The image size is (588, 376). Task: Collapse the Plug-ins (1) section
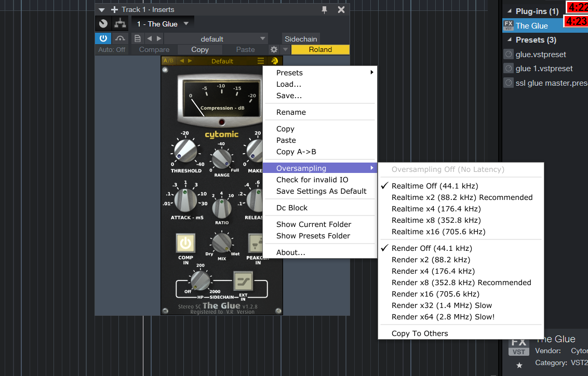click(x=509, y=11)
